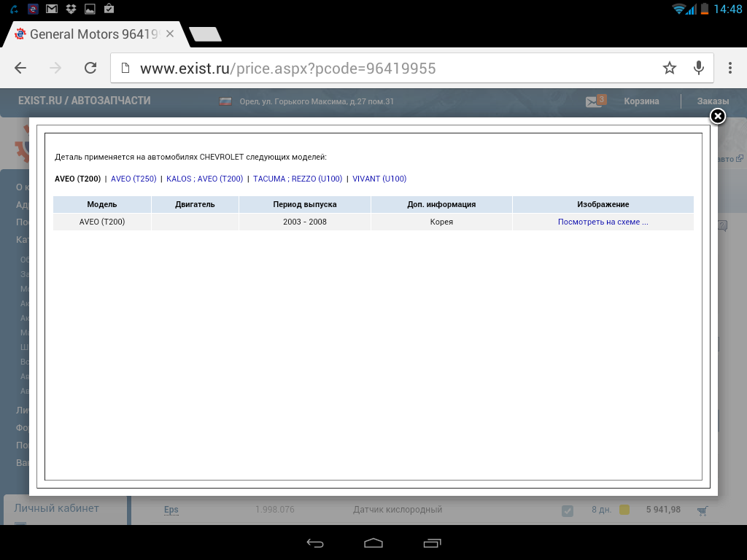Screen dimensions: 747x560
Task: Click article number 1.998.076
Action: click(274, 510)
